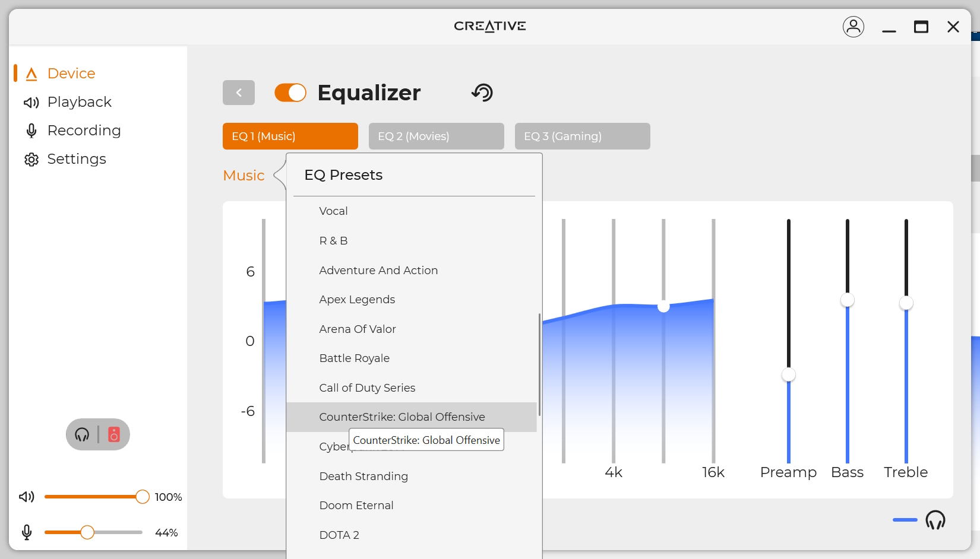
Task: Mute the speaker volume icon
Action: (27, 497)
